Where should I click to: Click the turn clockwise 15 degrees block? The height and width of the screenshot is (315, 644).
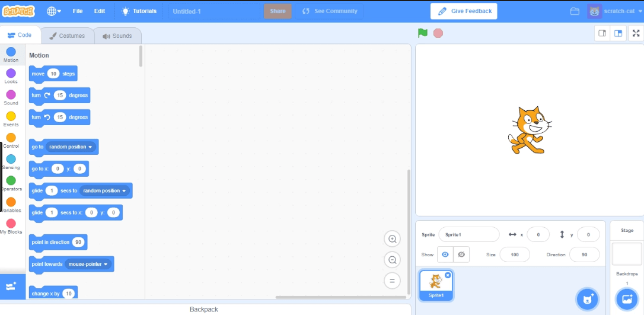point(59,96)
